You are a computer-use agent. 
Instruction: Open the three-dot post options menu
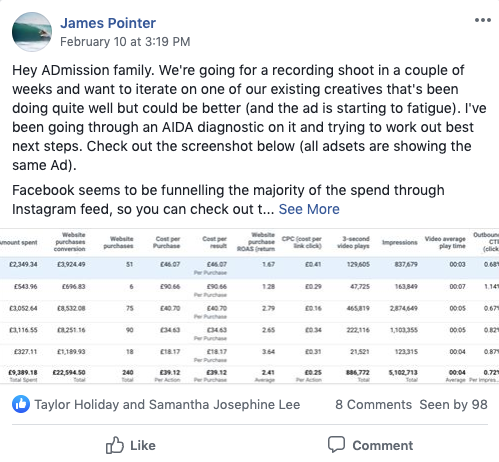pos(483,20)
